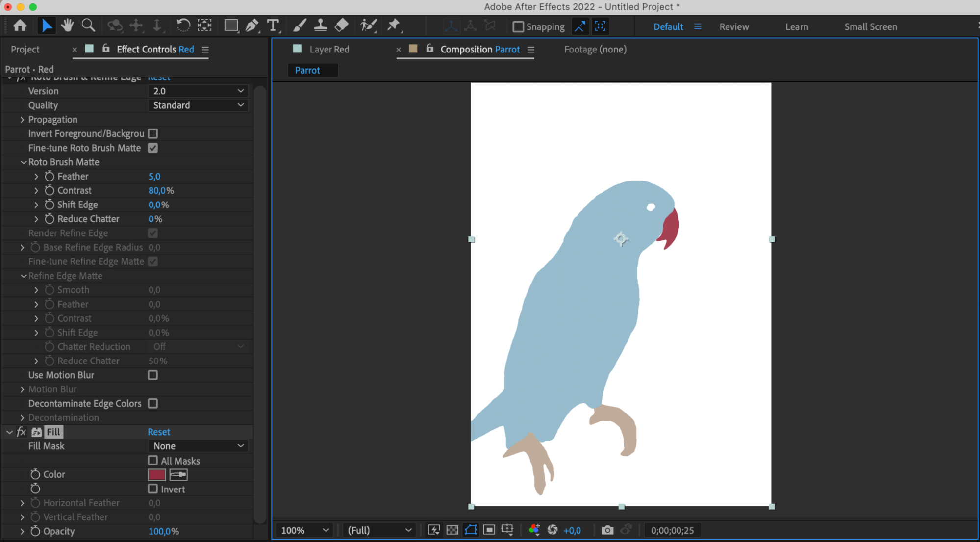The image size is (980, 542).
Task: Select the Brush tool
Action: point(299,26)
